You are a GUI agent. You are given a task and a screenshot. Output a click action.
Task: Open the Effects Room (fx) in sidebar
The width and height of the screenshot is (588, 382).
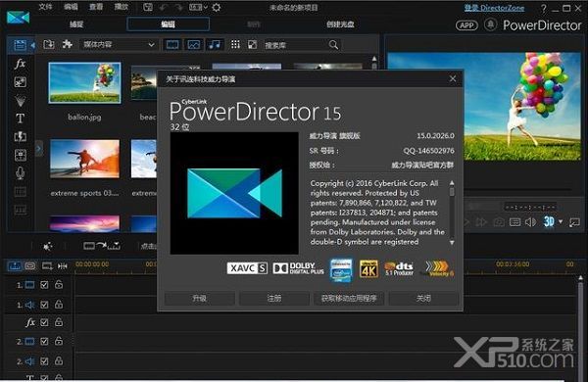click(x=20, y=64)
